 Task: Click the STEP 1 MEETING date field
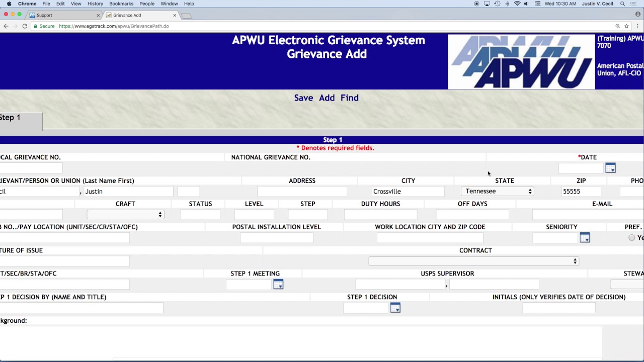[249, 285]
